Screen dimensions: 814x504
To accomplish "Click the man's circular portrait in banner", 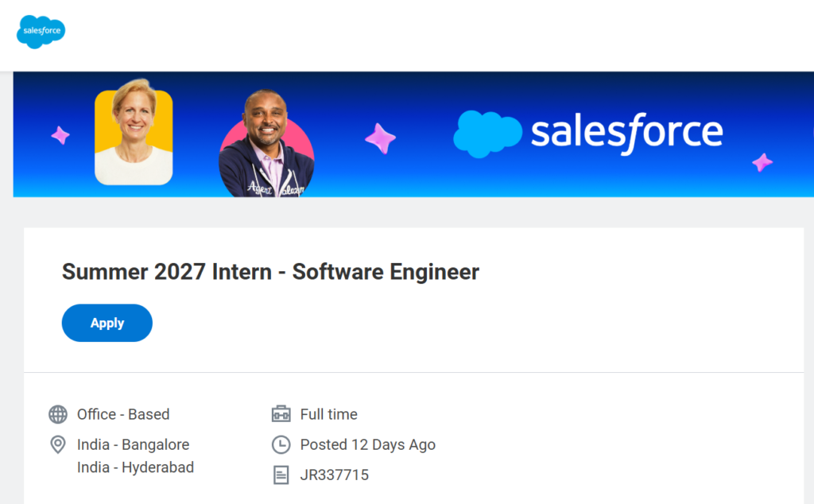I will 266,143.
